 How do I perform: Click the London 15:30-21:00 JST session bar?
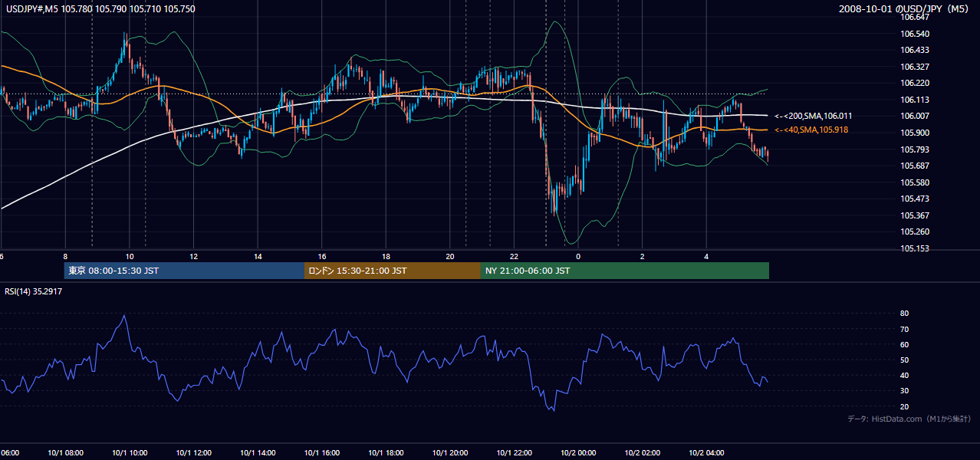click(393, 271)
